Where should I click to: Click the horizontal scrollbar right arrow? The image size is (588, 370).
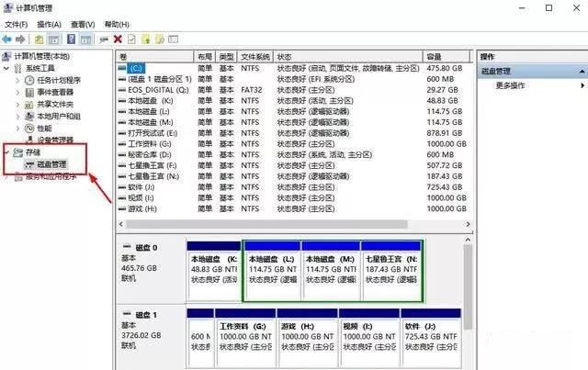[x=468, y=224]
